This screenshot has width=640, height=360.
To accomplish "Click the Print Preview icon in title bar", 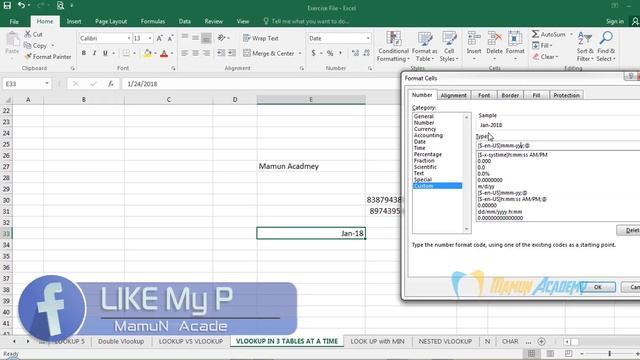I will click(x=60, y=5).
